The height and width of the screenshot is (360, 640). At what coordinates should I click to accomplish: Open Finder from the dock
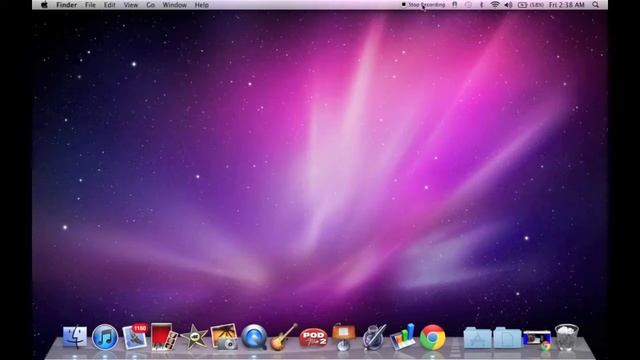click(x=75, y=337)
